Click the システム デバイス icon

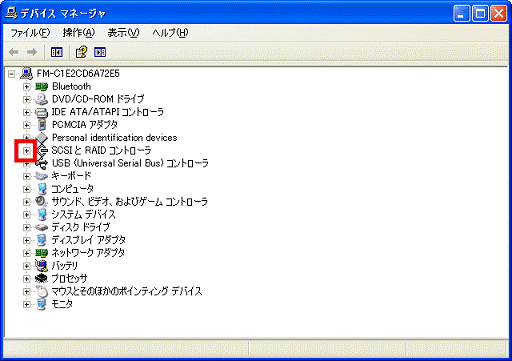(x=42, y=215)
